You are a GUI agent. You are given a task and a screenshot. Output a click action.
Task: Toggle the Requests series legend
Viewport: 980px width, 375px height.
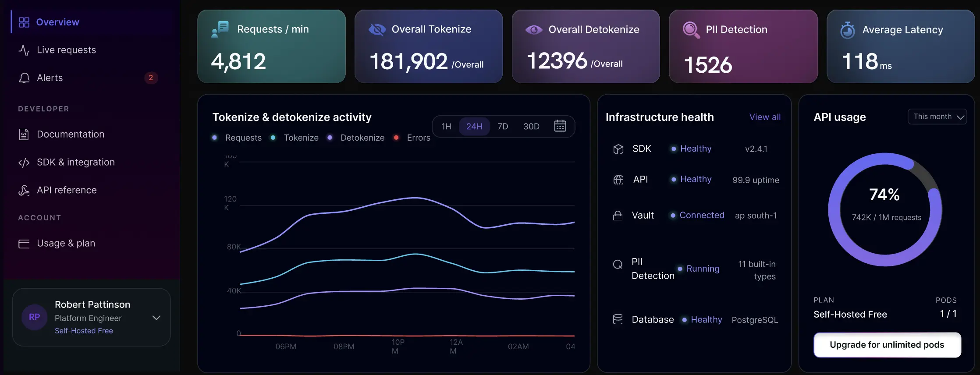237,138
